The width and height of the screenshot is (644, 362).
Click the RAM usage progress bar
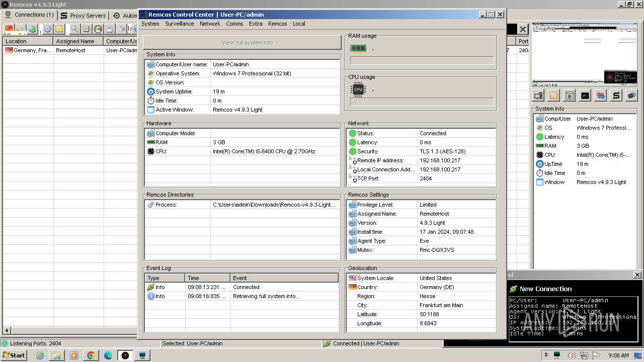422,60
